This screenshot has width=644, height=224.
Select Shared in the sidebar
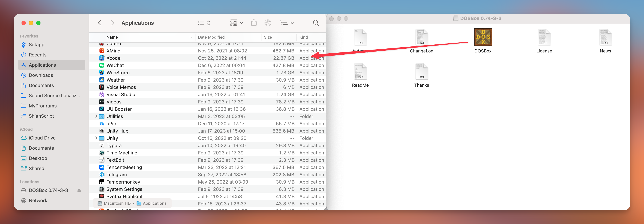coord(51,169)
